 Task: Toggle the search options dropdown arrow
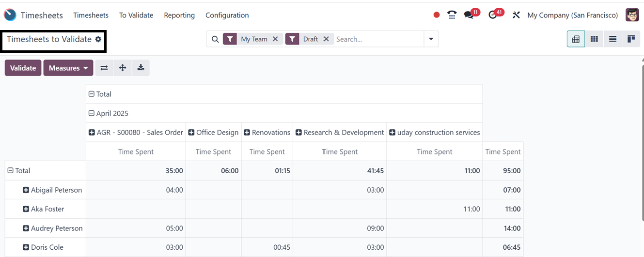pos(431,39)
